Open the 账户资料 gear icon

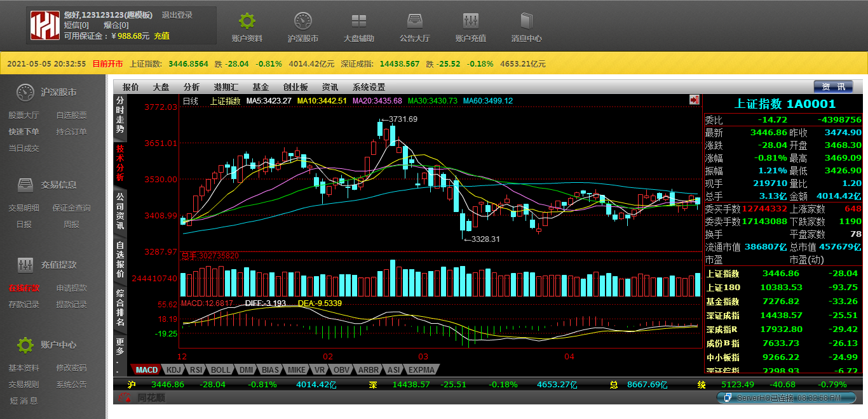pyautogui.click(x=247, y=21)
